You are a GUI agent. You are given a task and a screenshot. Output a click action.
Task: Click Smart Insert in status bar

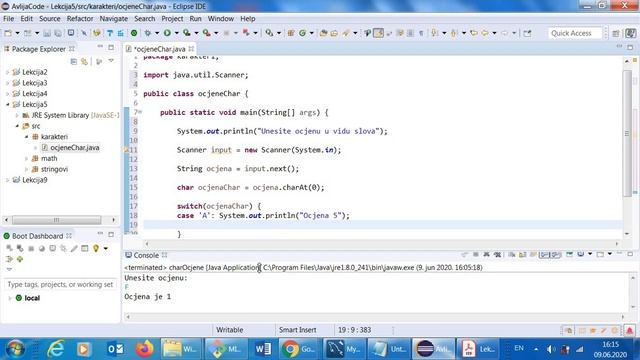point(298,330)
